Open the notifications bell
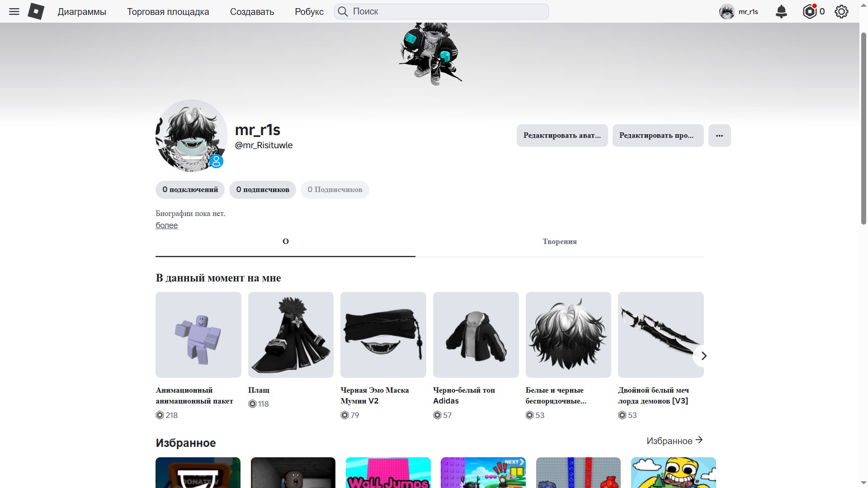Viewport: 868px width, 488px height. click(781, 11)
